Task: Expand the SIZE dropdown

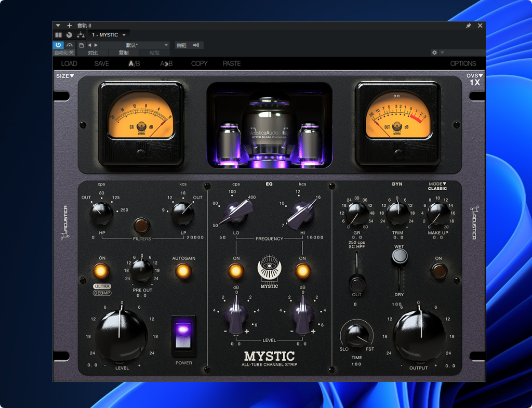Action: click(65, 76)
